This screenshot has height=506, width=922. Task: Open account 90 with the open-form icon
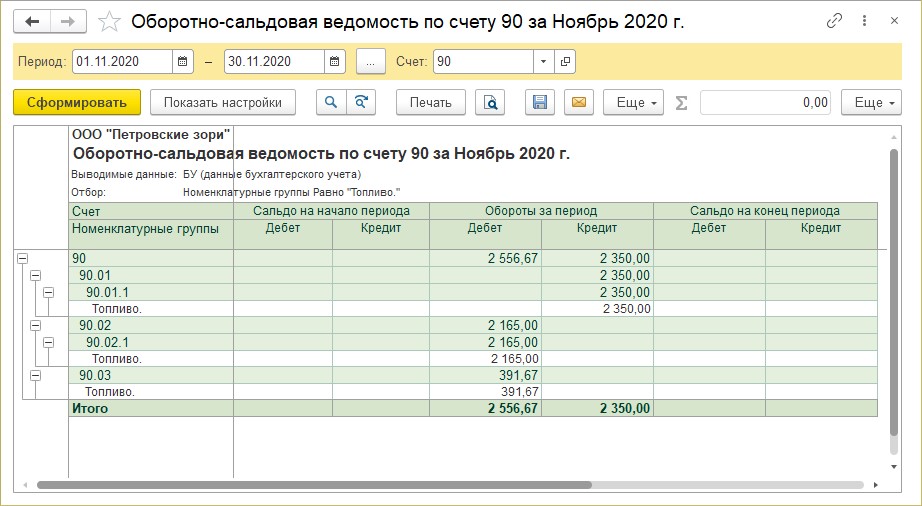[565, 62]
